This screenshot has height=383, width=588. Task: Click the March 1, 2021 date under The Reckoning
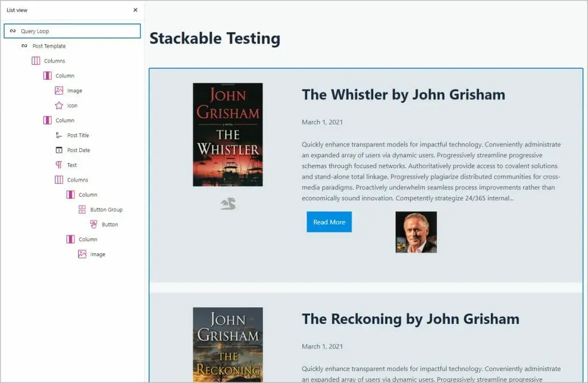(322, 346)
